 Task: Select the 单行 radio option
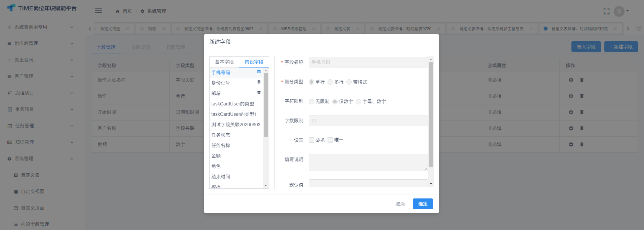(311, 82)
